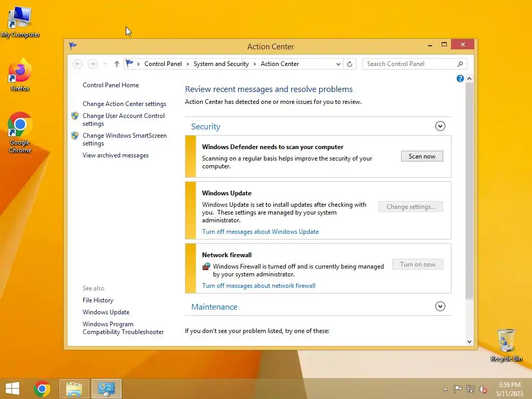The image size is (532, 399).
Task: Expand the chevron after System and Security
Action: [x=255, y=64]
